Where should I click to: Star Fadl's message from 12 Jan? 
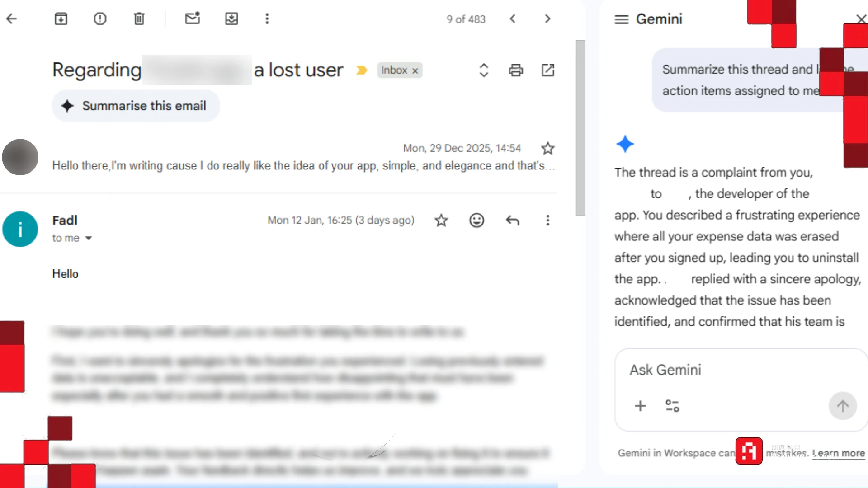(441, 220)
